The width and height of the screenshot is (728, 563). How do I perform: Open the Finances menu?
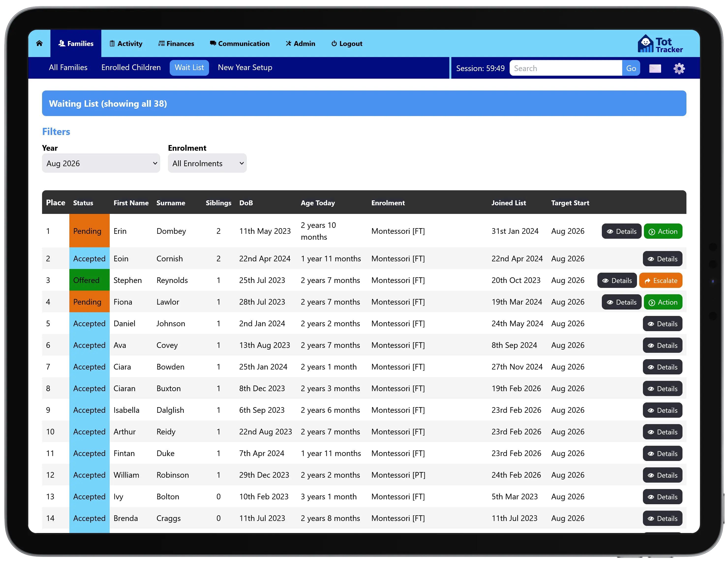click(x=176, y=44)
